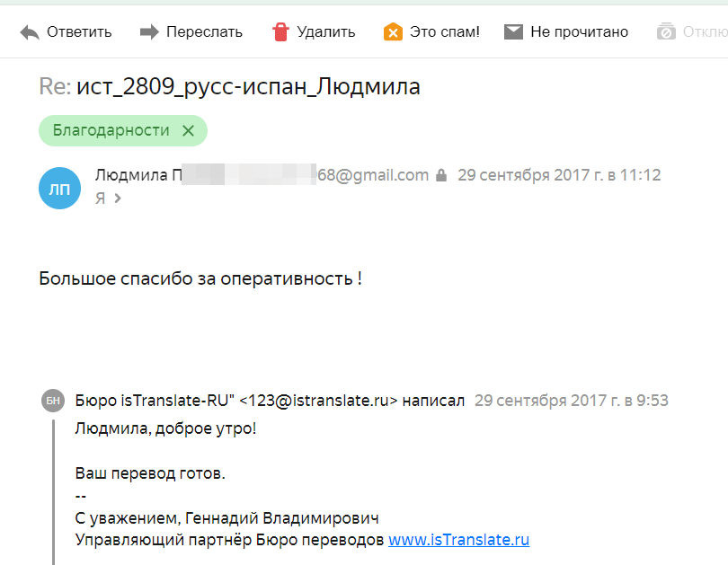The height and width of the screenshot is (565, 728).
Task: Click the faded unsubscribe icon in toolbar
Action: click(666, 31)
